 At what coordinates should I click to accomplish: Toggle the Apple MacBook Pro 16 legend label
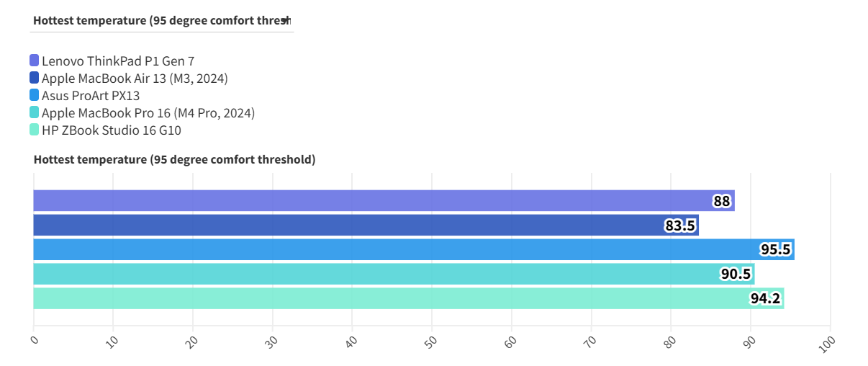click(x=148, y=112)
